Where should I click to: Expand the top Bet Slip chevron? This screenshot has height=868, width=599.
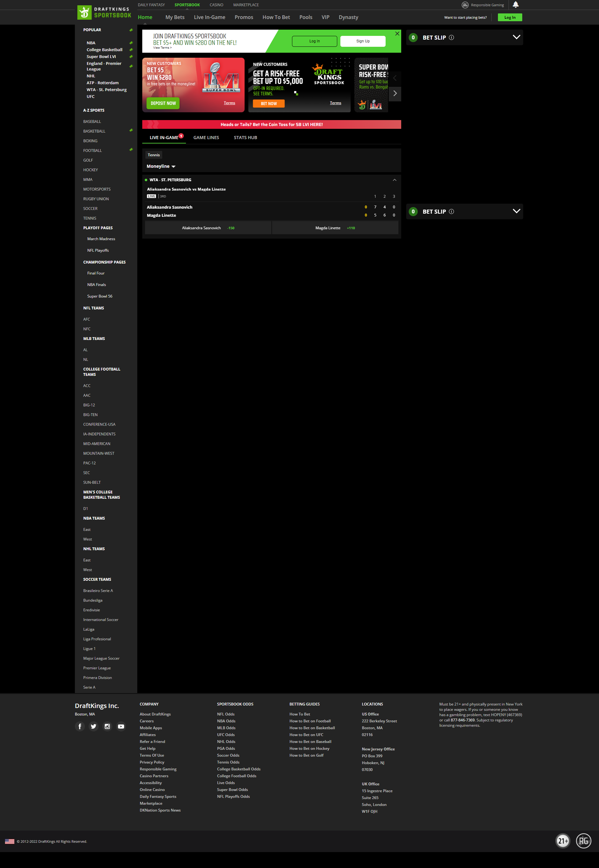(516, 37)
